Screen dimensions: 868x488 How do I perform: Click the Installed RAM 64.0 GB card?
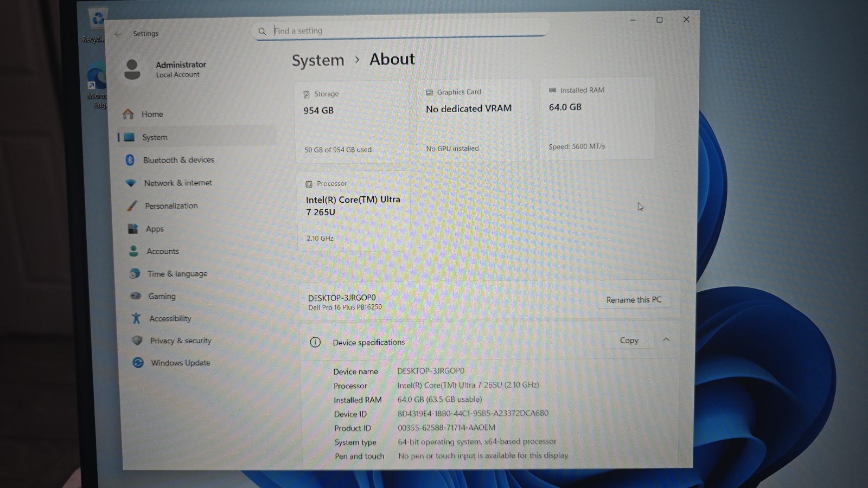597,118
